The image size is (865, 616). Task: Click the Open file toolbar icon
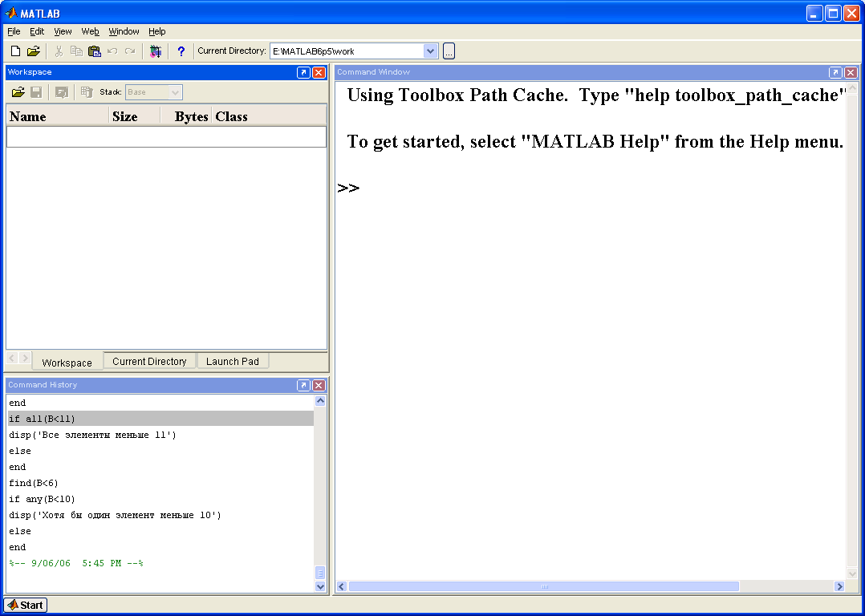[34, 51]
